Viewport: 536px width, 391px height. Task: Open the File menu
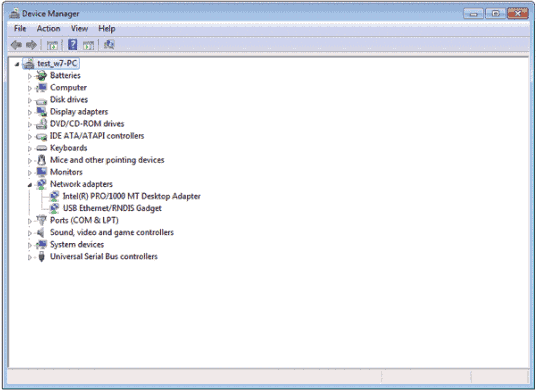[20, 28]
